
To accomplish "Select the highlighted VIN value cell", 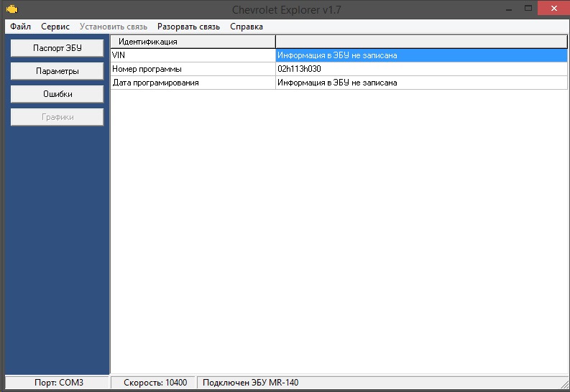I will [422, 55].
